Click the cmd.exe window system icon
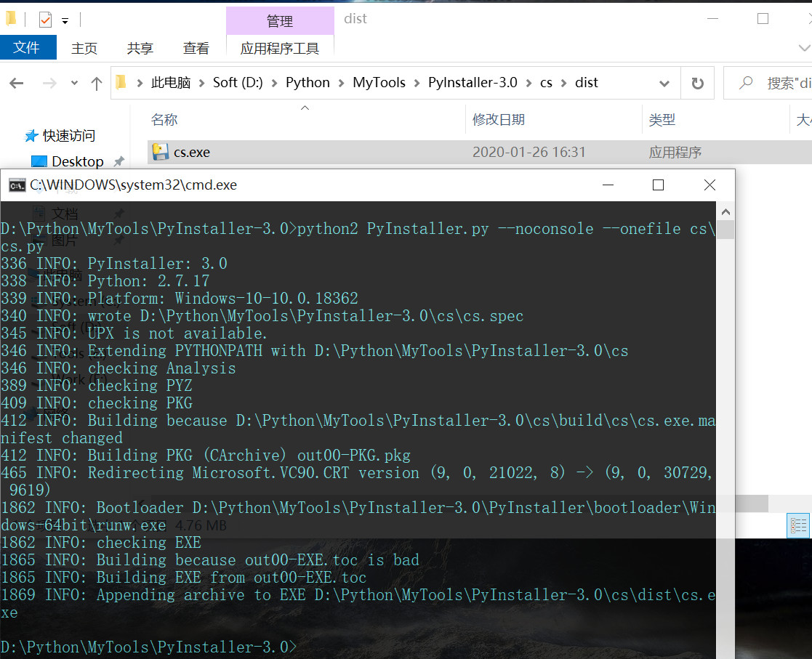 17,185
